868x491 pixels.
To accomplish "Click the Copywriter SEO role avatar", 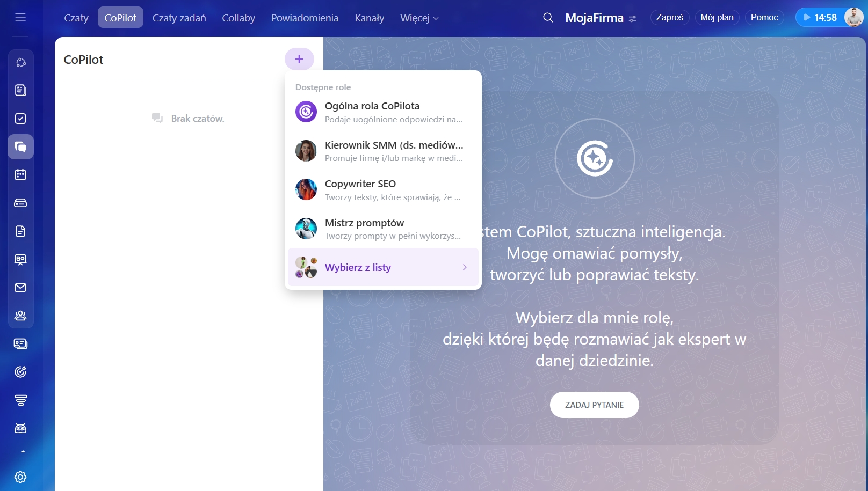I will [x=306, y=189].
